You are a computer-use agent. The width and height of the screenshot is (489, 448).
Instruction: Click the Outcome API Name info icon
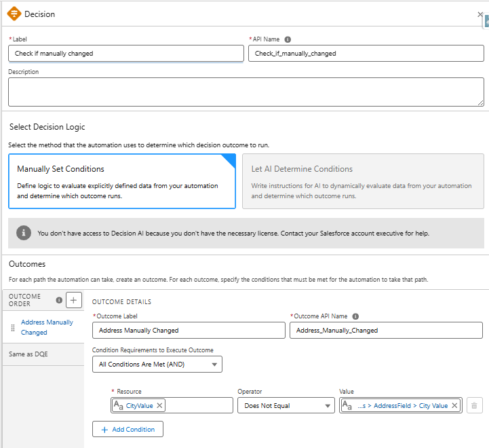click(x=355, y=316)
